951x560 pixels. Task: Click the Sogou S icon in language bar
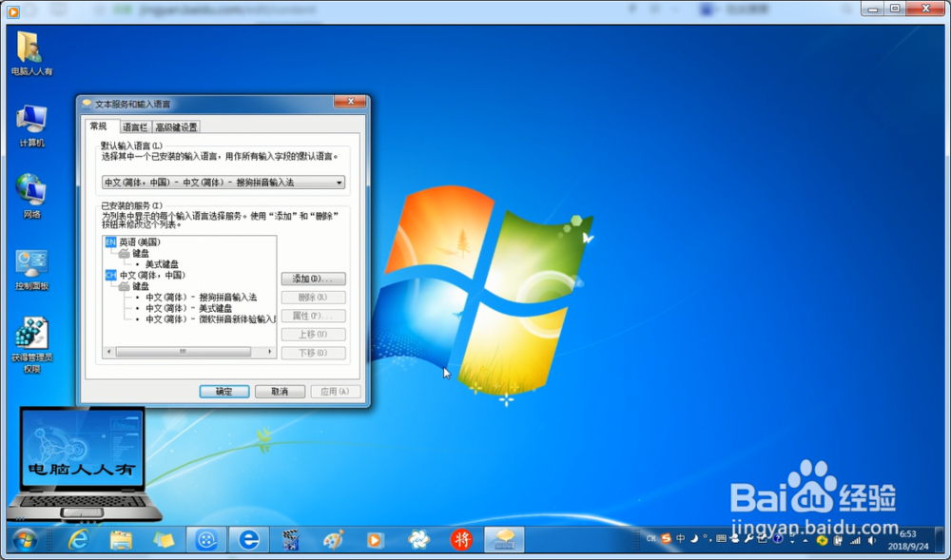tap(666, 539)
